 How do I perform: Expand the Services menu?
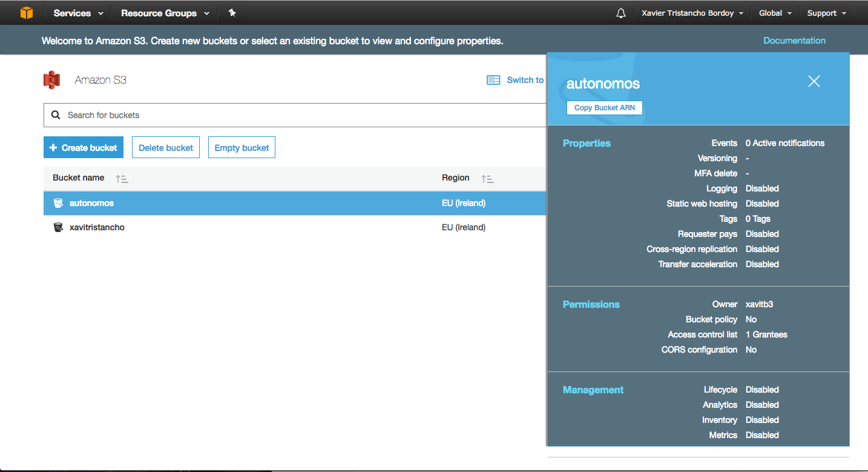[x=79, y=13]
